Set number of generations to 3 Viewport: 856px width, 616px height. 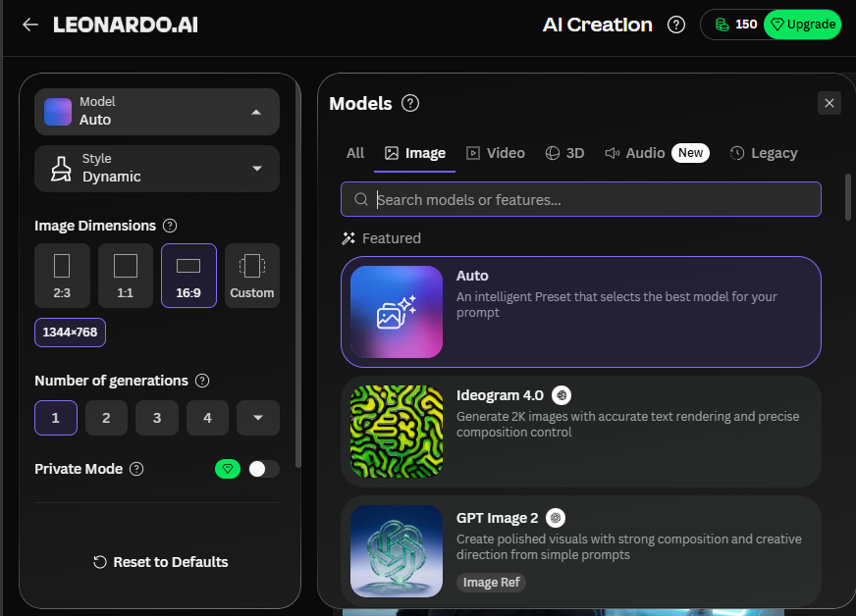pyautogui.click(x=157, y=418)
